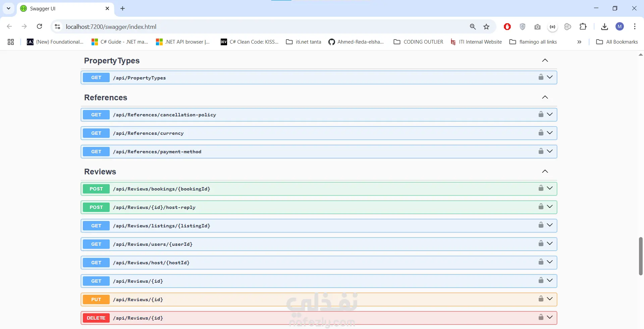The image size is (644, 329).
Task: Click the GET badge for /api/PropertyTypes
Action: 96,77
